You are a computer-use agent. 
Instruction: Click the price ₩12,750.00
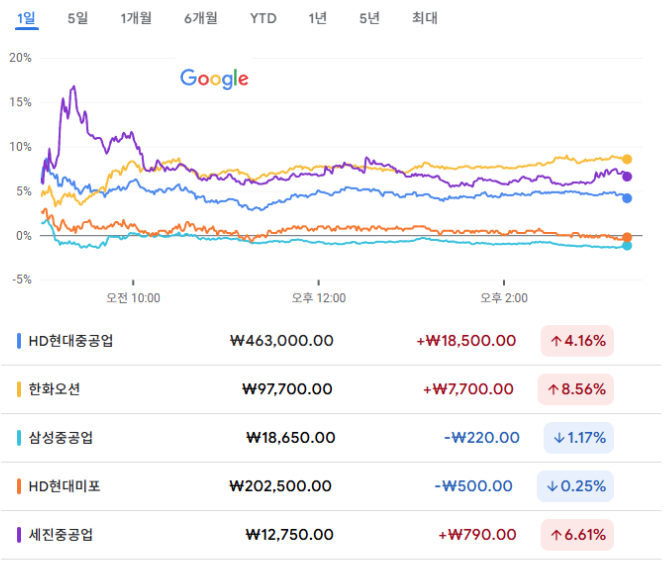point(289,535)
